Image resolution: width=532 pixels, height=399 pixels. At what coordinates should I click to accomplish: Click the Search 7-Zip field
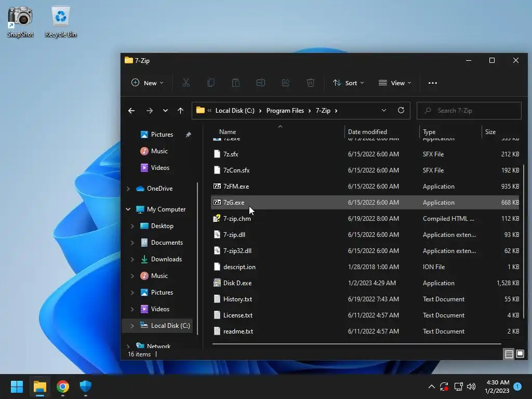point(469,111)
